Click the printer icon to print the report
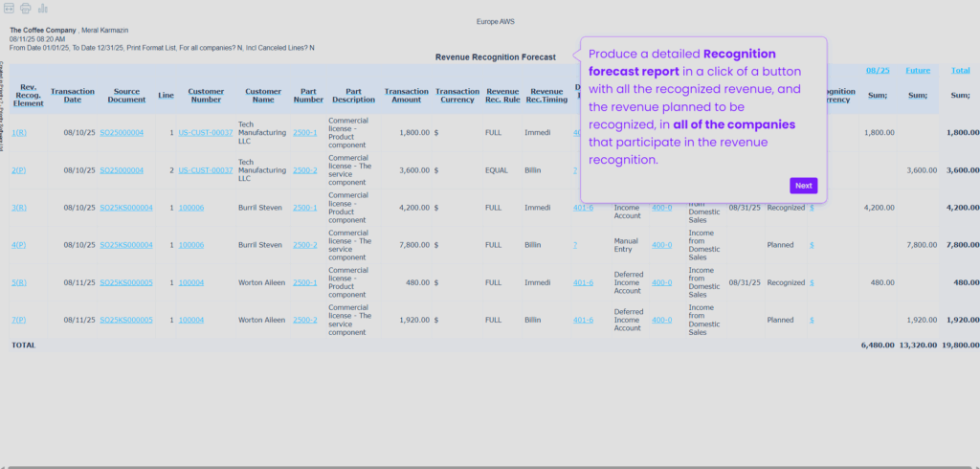The image size is (980, 469). click(x=26, y=8)
